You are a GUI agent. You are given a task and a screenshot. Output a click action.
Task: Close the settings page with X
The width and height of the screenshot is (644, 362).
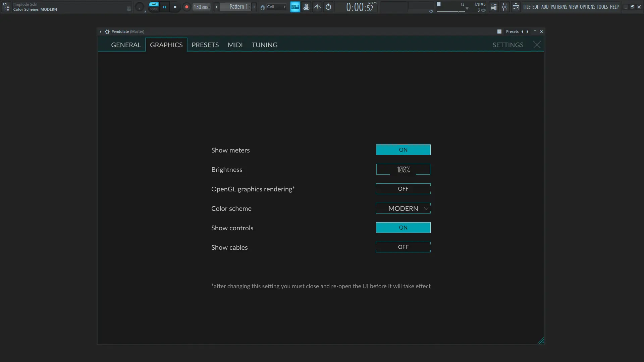(x=537, y=45)
